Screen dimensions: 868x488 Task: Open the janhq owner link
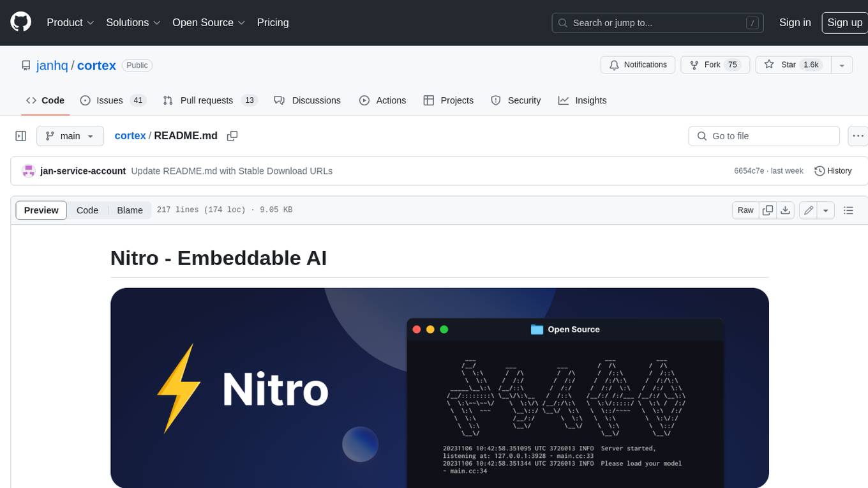click(x=52, y=65)
